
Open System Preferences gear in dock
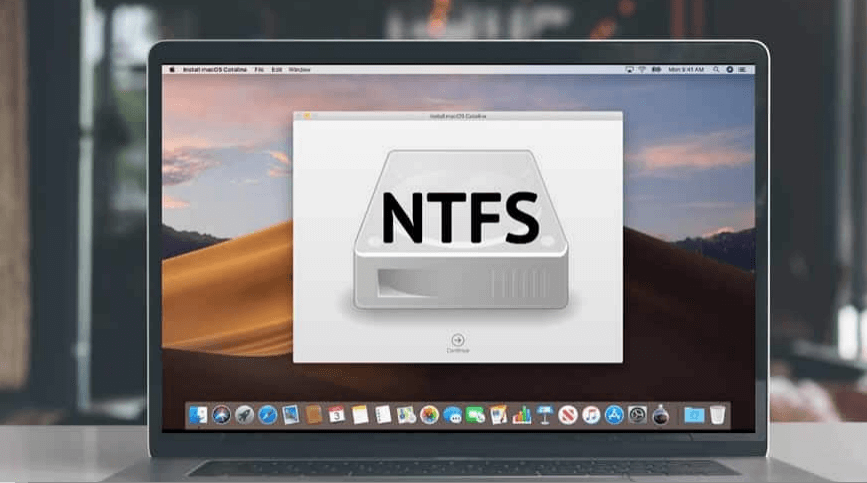coord(637,414)
